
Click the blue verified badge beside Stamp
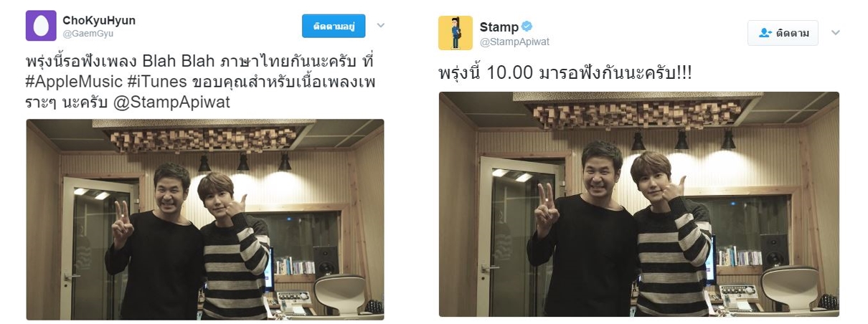coord(527,27)
